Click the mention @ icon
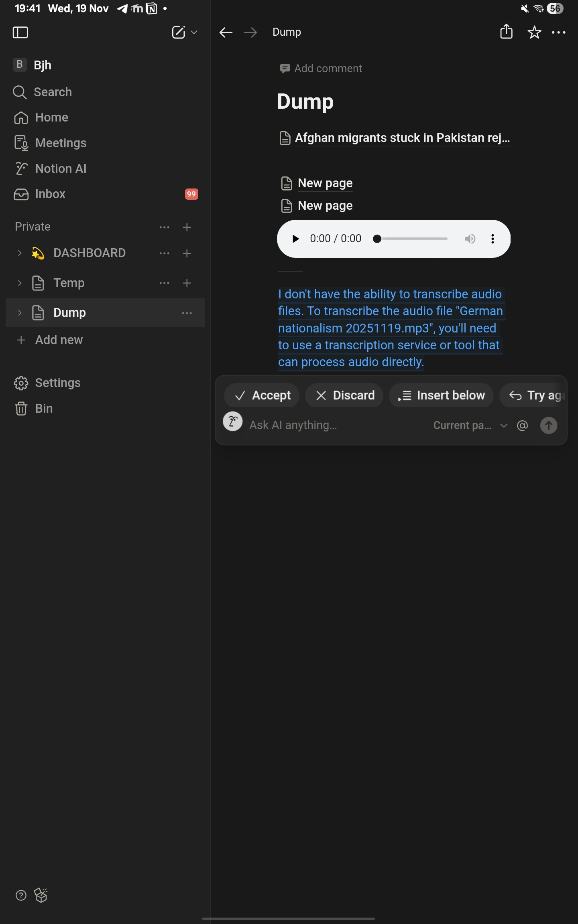578x924 pixels. click(x=522, y=426)
